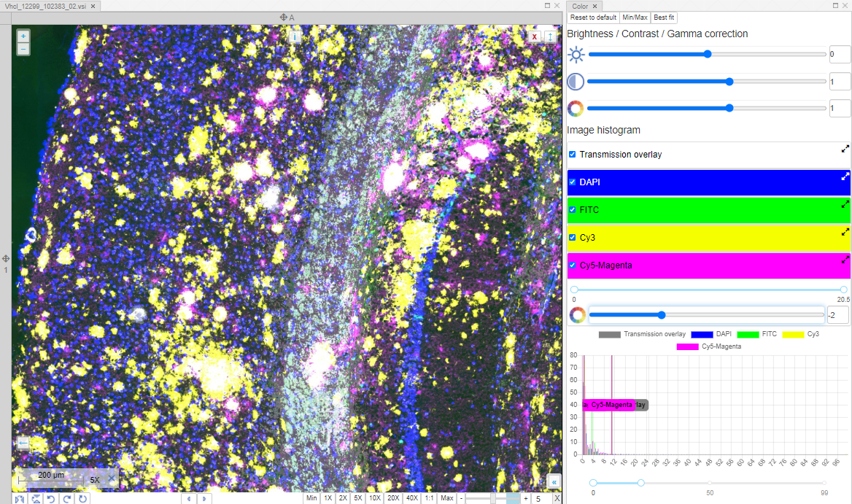
Task: Flip the image vertically
Action: tap(36, 499)
